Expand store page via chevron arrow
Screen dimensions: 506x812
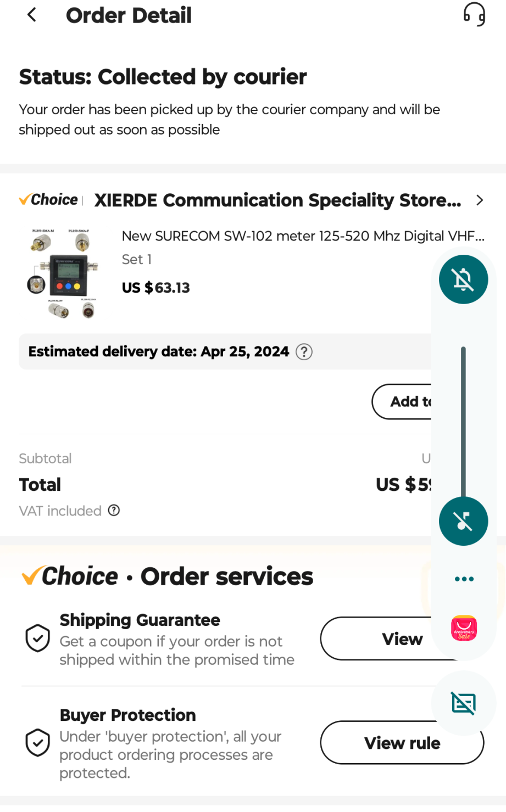click(x=480, y=200)
